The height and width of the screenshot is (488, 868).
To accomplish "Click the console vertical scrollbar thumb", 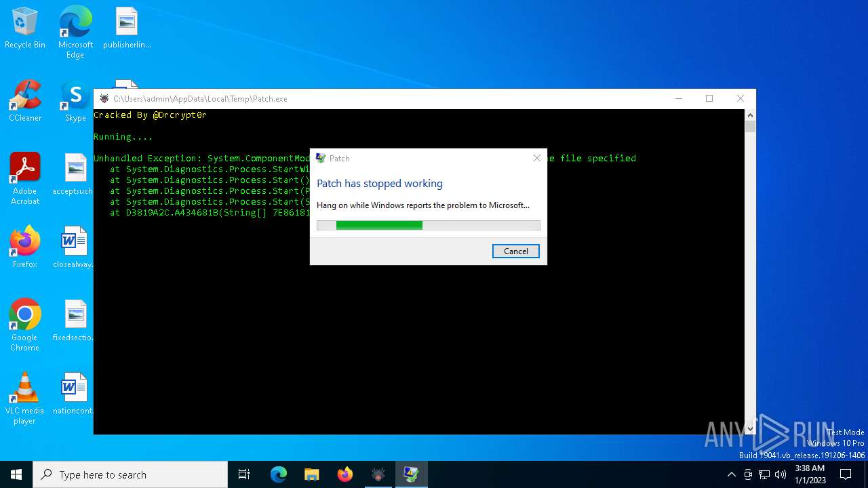I will coord(750,126).
